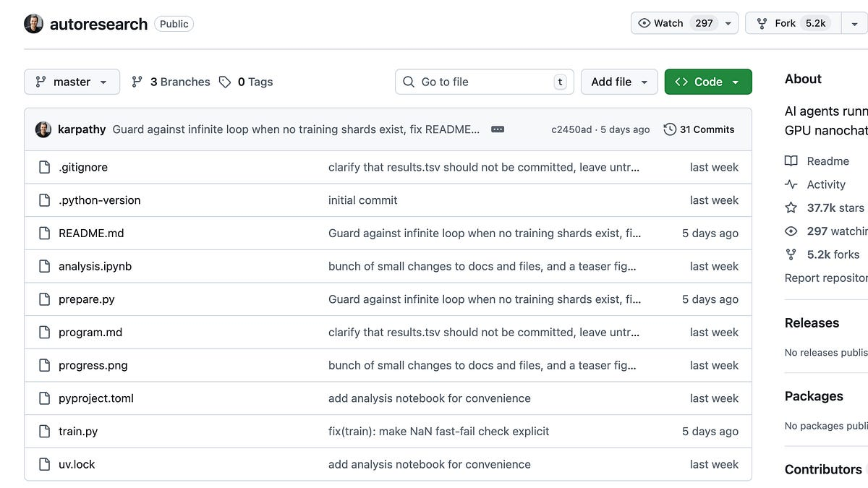Image resolution: width=868 pixels, height=488 pixels.
Task: Open the Packages section heading
Action: pos(814,396)
